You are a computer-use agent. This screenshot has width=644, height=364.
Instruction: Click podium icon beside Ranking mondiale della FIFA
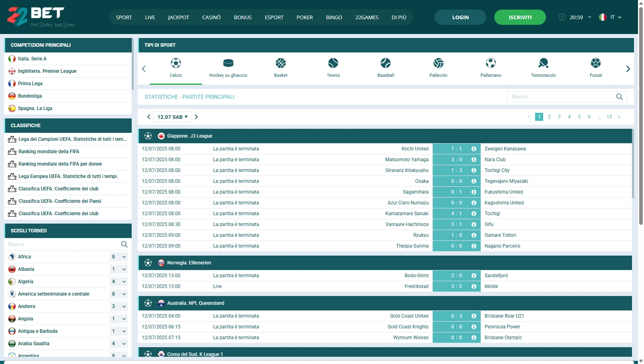click(12, 152)
